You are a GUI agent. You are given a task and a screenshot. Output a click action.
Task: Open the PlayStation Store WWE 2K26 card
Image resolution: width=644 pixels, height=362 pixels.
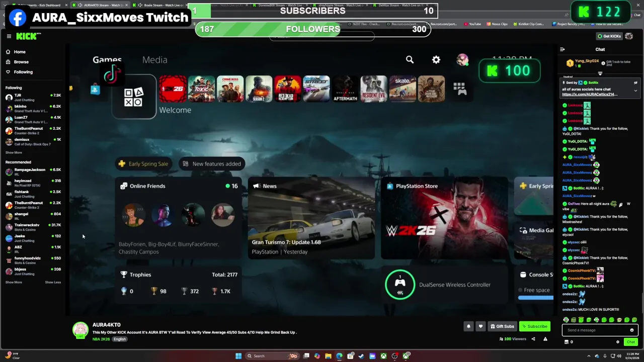click(x=444, y=218)
